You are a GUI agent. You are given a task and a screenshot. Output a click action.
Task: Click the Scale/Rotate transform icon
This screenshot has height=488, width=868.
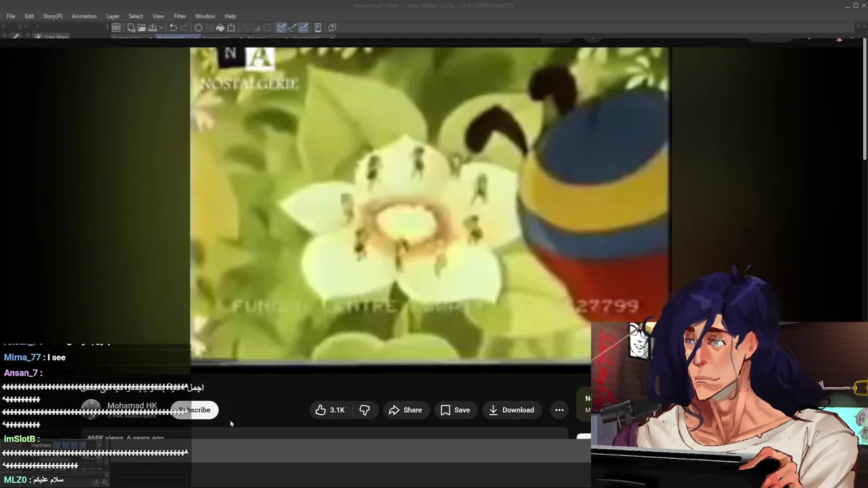(231, 28)
